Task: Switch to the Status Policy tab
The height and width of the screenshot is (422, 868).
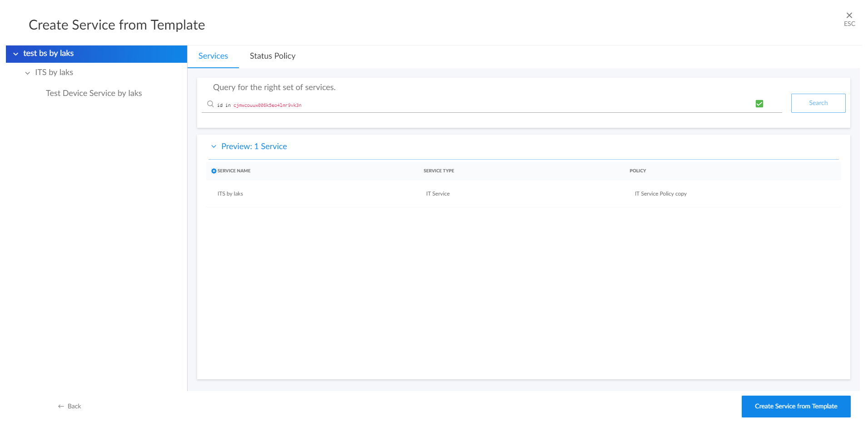Action: coord(272,56)
